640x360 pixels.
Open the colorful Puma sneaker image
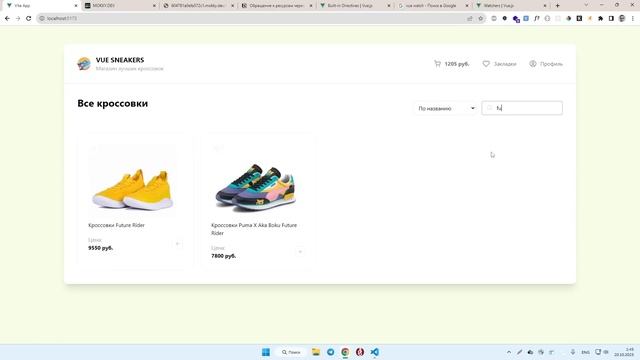256,188
